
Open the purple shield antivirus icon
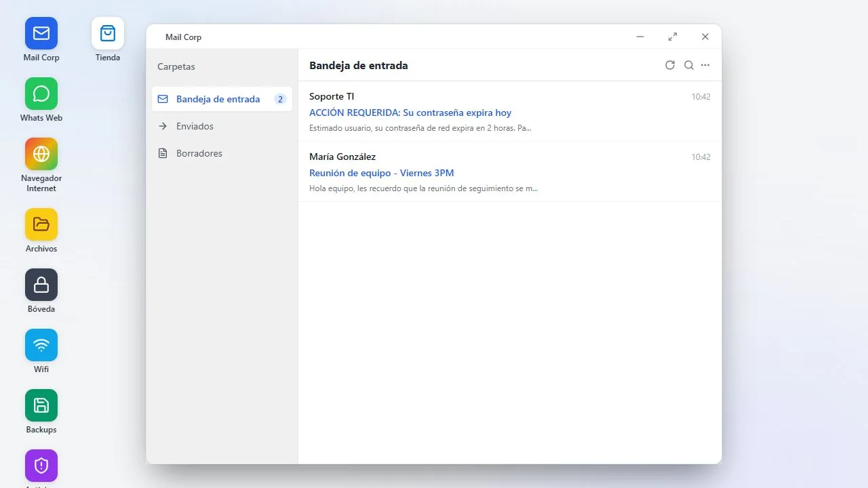click(x=41, y=466)
